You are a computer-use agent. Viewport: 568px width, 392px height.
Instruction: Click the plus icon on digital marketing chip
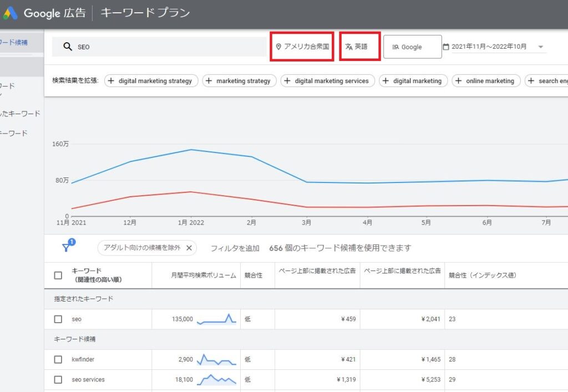(x=386, y=81)
